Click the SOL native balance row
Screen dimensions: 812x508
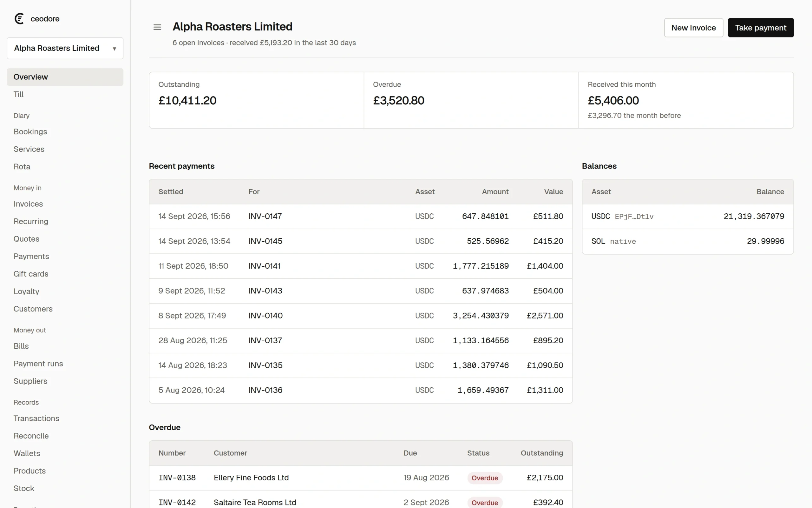point(688,241)
